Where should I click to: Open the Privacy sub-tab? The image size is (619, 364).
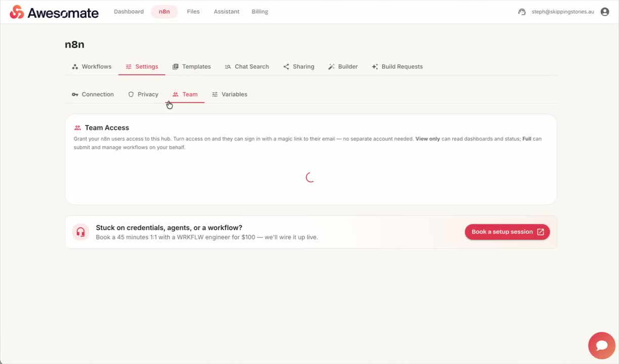143,95
